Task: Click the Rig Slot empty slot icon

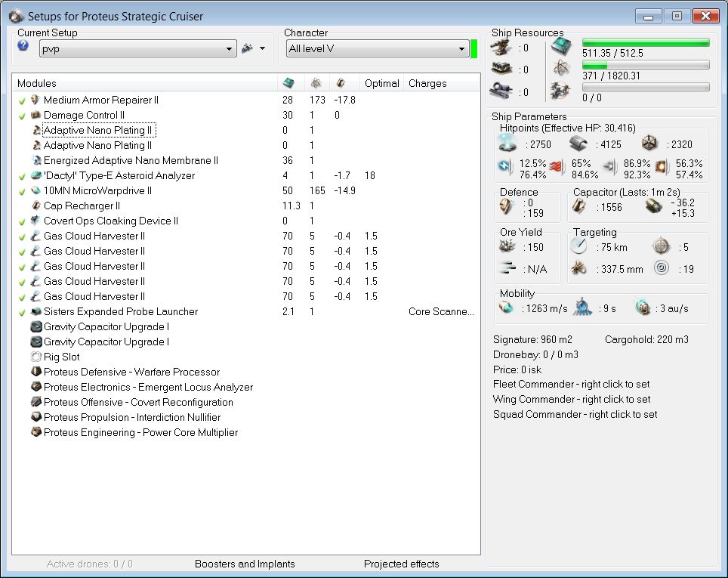Action: 35,357
